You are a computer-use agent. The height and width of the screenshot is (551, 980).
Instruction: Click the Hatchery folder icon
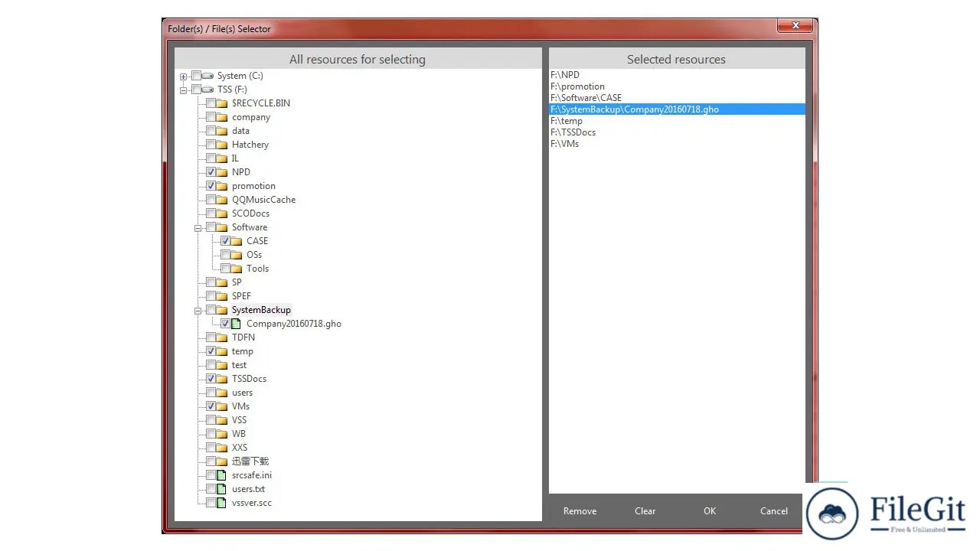(222, 145)
